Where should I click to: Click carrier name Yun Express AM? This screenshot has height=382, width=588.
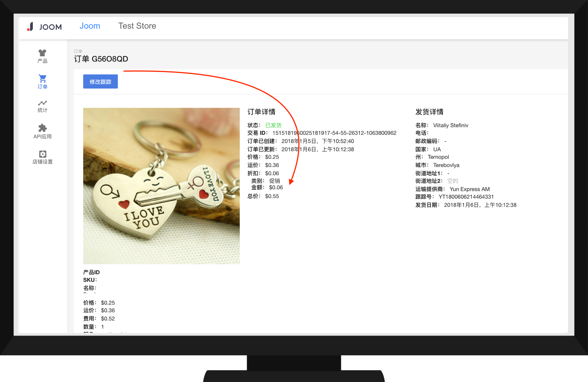tap(469, 189)
